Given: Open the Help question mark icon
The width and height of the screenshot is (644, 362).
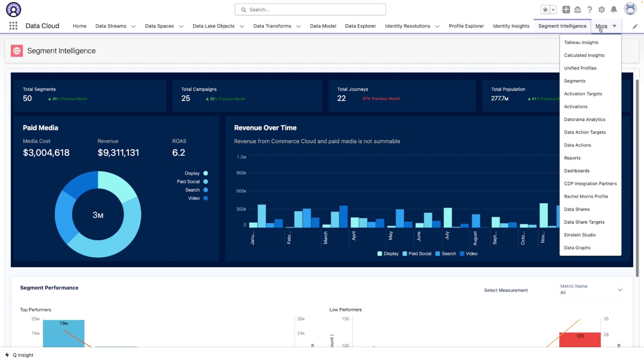Looking at the screenshot, I should click(590, 10).
